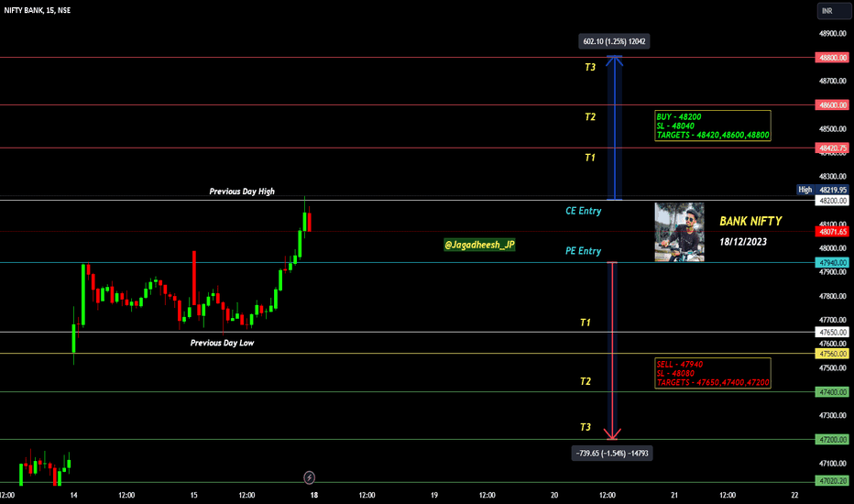Select the 48200.00 price label
Image resolution: width=854 pixels, height=504 pixels.
(x=832, y=201)
